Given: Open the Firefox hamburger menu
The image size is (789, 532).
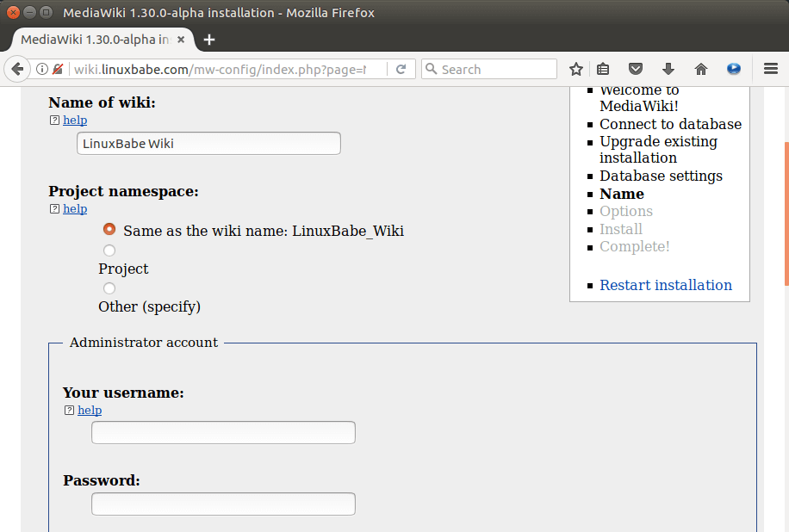Looking at the screenshot, I should click(x=771, y=69).
